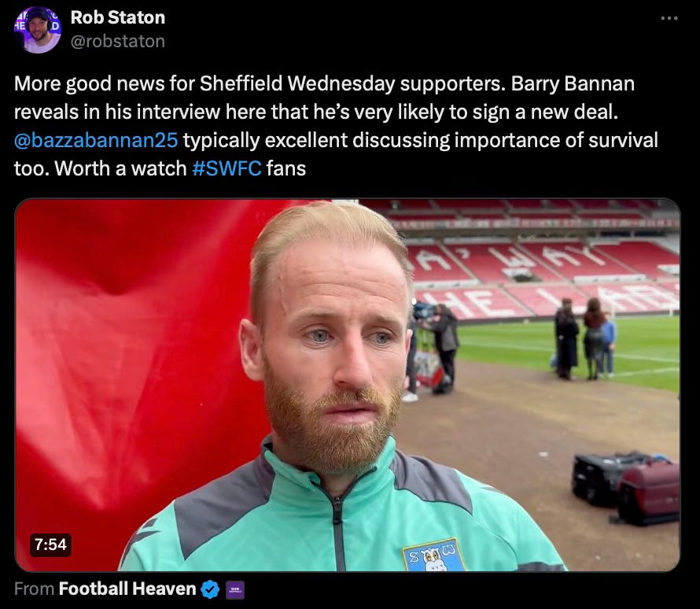Click the tweet text to open post details
Image resolution: width=700 pixels, height=609 pixels.
(336, 126)
